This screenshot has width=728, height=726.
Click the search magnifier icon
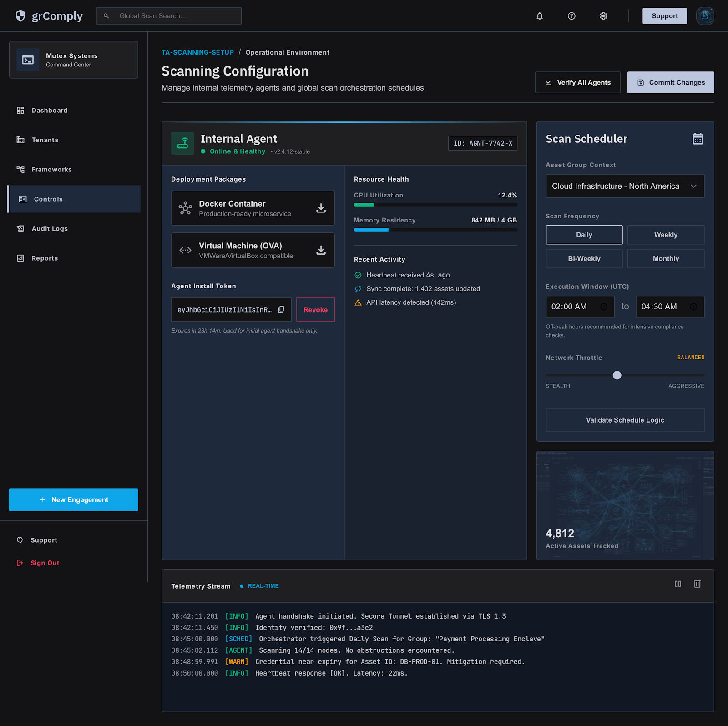pyautogui.click(x=106, y=16)
